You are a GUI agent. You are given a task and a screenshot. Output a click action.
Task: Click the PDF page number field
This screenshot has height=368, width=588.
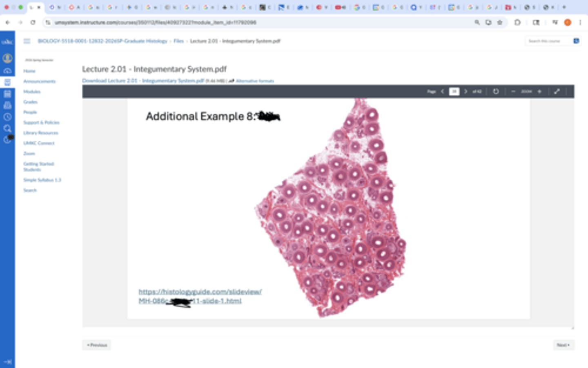coord(454,91)
